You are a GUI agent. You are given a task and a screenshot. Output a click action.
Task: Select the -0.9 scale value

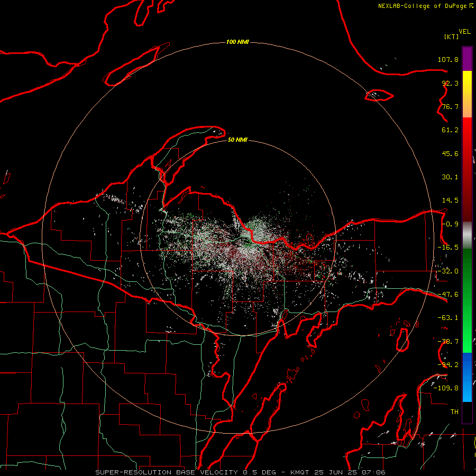[x=450, y=224]
